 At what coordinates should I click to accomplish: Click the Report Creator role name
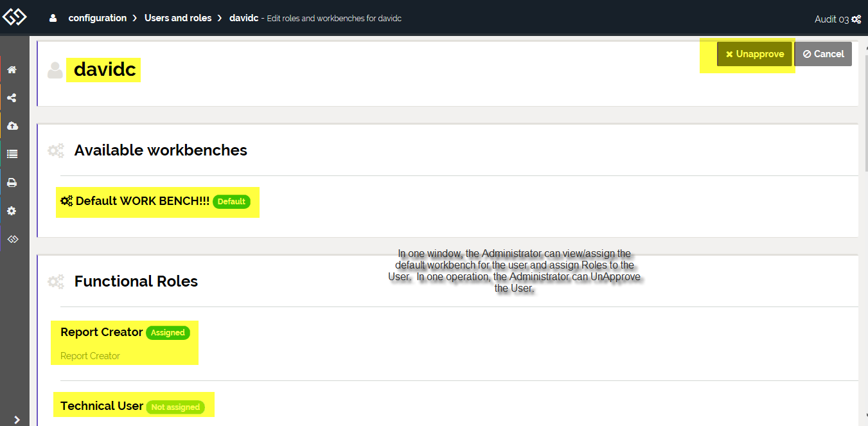(102, 332)
